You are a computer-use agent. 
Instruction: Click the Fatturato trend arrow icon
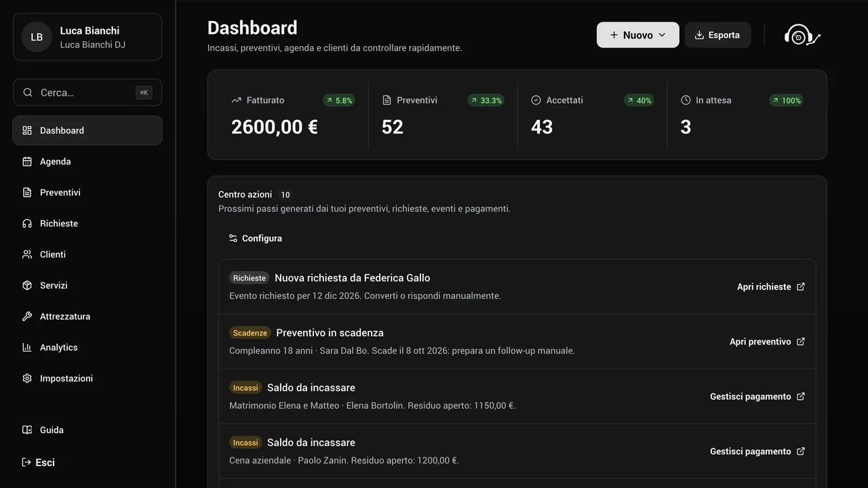coord(236,100)
